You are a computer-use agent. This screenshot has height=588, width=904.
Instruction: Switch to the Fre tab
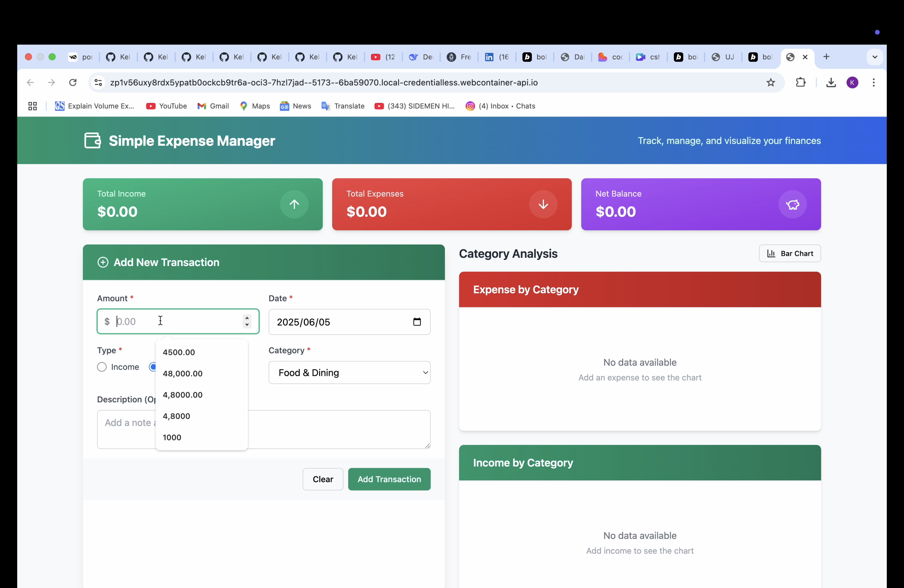click(459, 57)
